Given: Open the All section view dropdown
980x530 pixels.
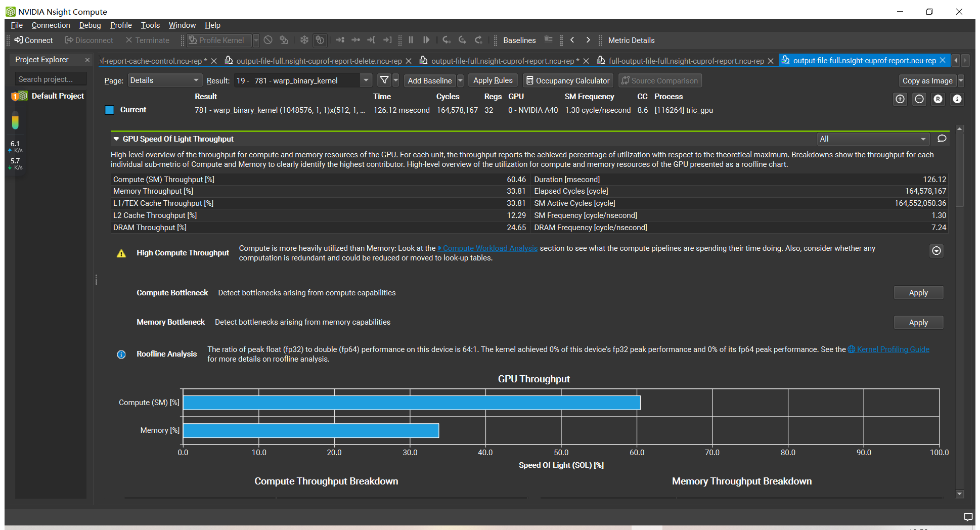Looking at the screenshot, I should 873,139.
